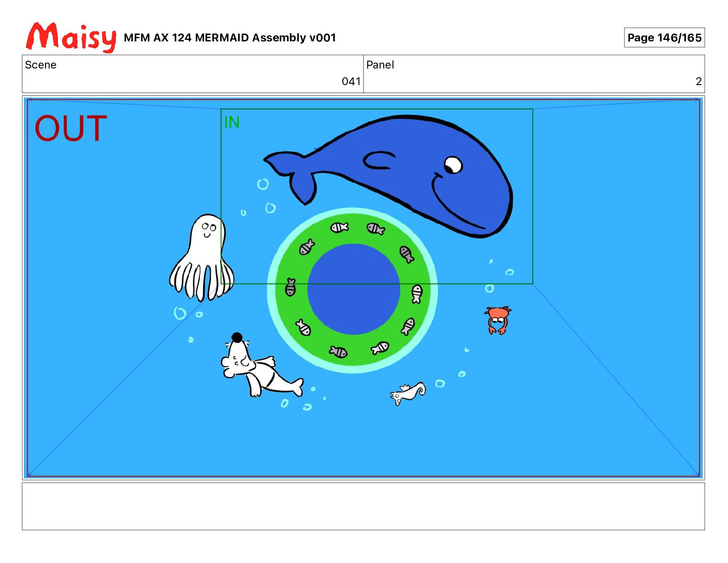Screen dimensions: 728x563
Task: Select the title "MFM AX 124 MERMAID Assembly v001"
Action: point(230,38)
